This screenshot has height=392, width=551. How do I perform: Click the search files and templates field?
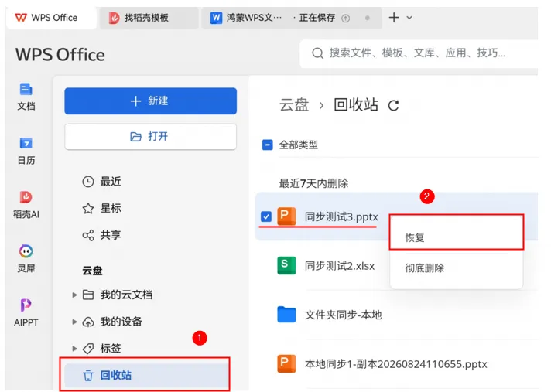click(419, 53)
